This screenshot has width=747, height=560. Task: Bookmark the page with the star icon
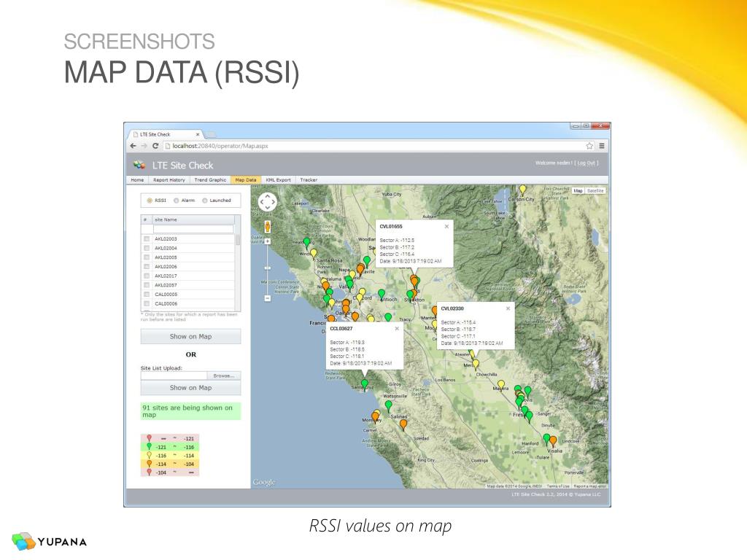[x=589, y=146]
